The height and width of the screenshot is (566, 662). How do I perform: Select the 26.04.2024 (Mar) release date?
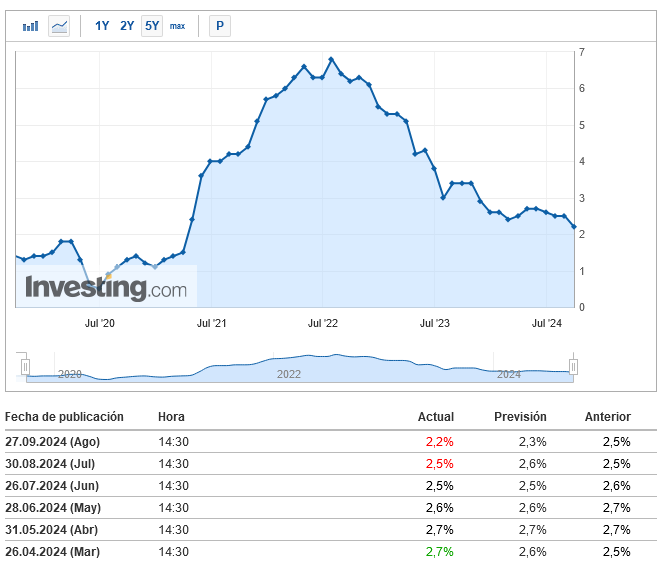[x=53, y=552]
